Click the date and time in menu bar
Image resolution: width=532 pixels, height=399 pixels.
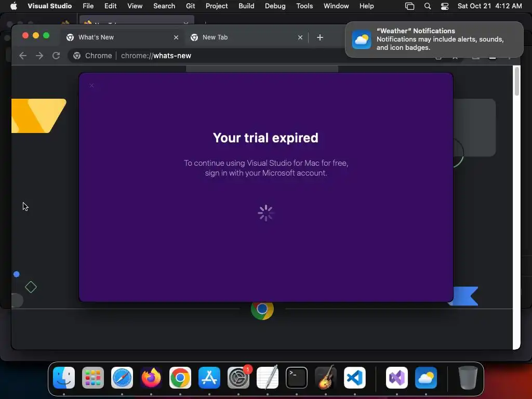(489, 6)
